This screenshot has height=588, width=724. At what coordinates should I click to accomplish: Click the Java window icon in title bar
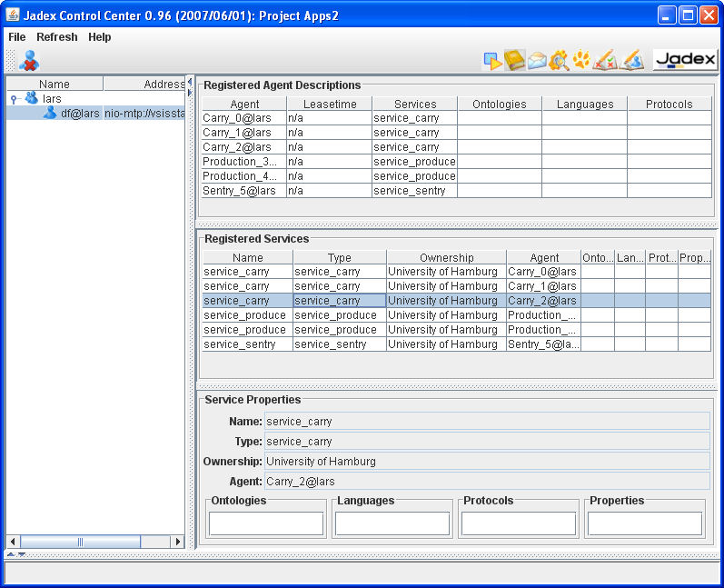click(x=13, y=15)
